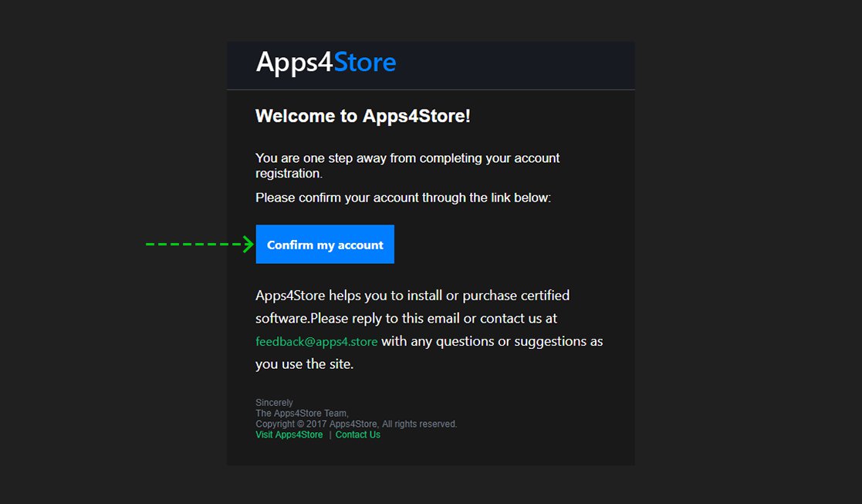Click the Apps4Store logo in header

pos(326,63)
